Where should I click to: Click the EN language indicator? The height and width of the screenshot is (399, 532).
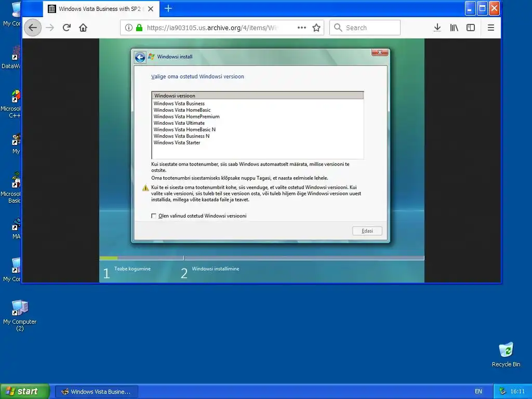click(478, 392)
